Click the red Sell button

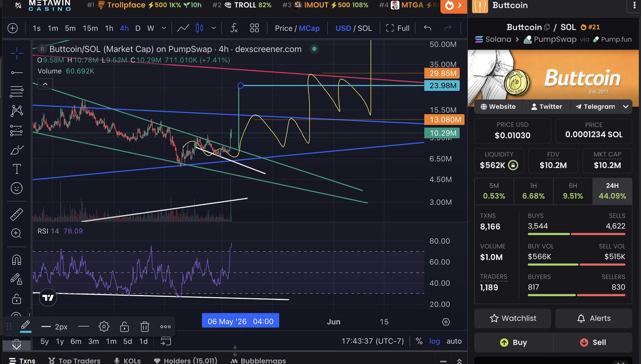coord(592,342)
